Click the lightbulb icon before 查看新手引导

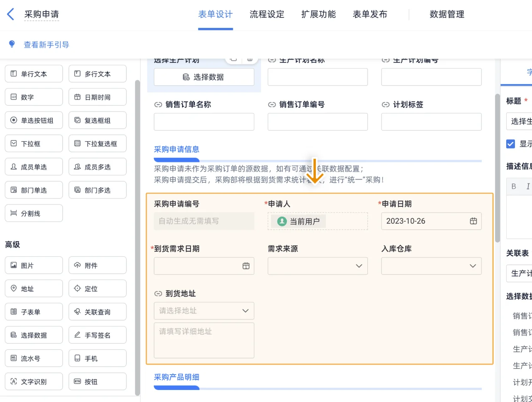[x=12, y=44]
